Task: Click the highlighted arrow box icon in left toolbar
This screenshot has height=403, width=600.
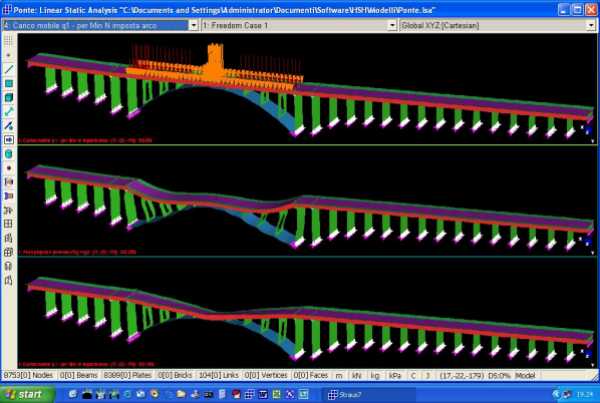Action: tap(8, 140)
